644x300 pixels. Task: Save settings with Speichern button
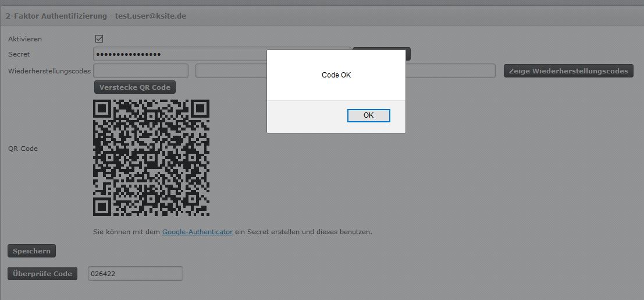click(31, 251)
